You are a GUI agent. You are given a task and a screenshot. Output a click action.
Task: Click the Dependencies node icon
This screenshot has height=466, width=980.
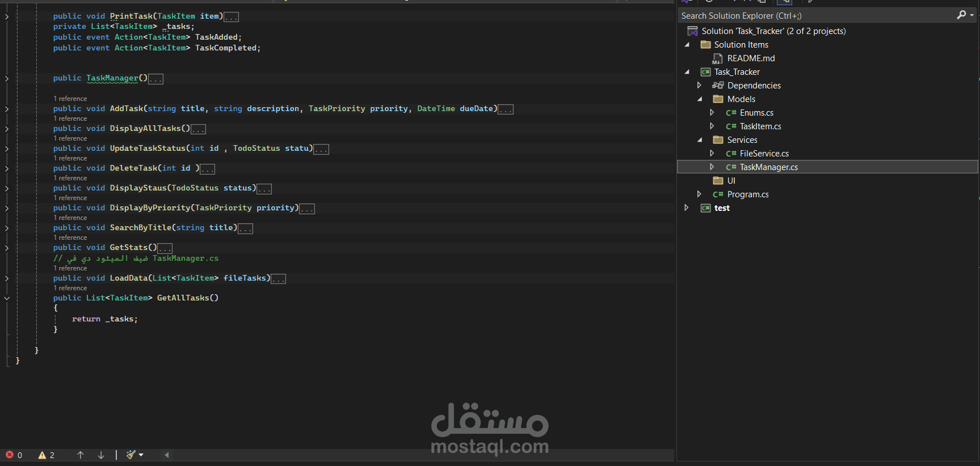718,86
